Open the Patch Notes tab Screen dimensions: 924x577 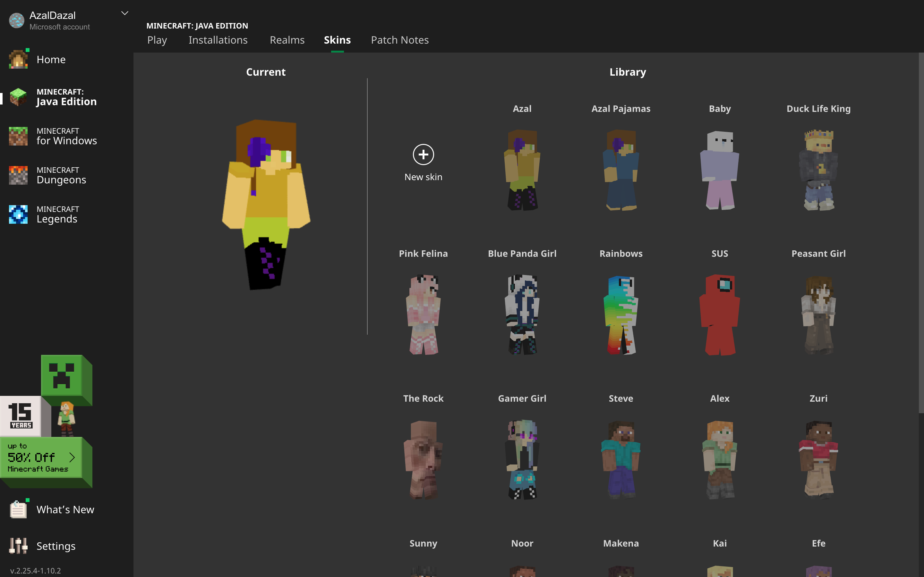coord(399,40)
